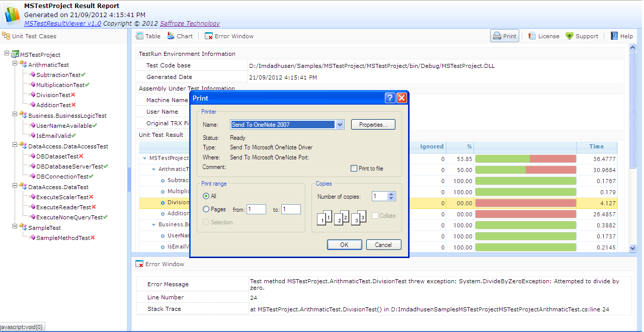
Task: Open the Saffroze Technology link
Action: point(190,23)
